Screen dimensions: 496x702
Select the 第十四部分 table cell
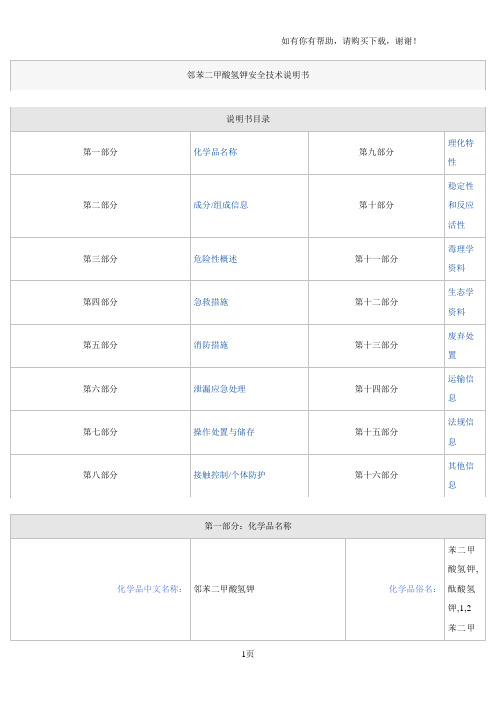(376, 389)
